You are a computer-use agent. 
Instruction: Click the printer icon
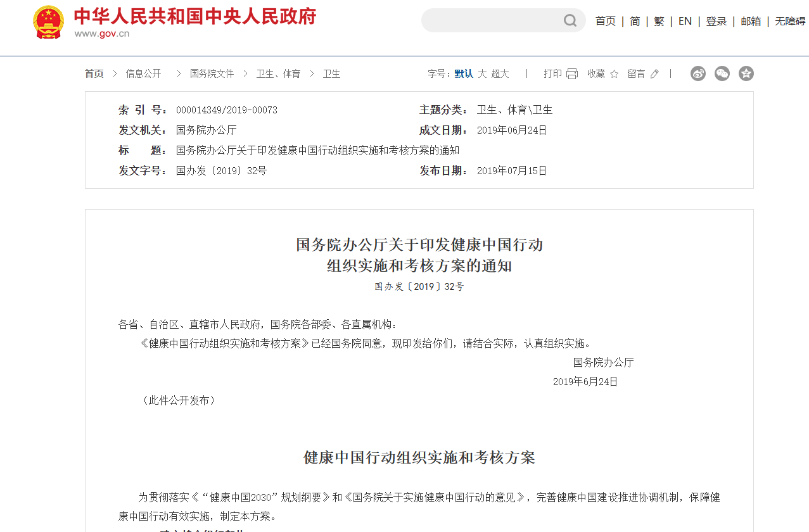tap(572, 74)
